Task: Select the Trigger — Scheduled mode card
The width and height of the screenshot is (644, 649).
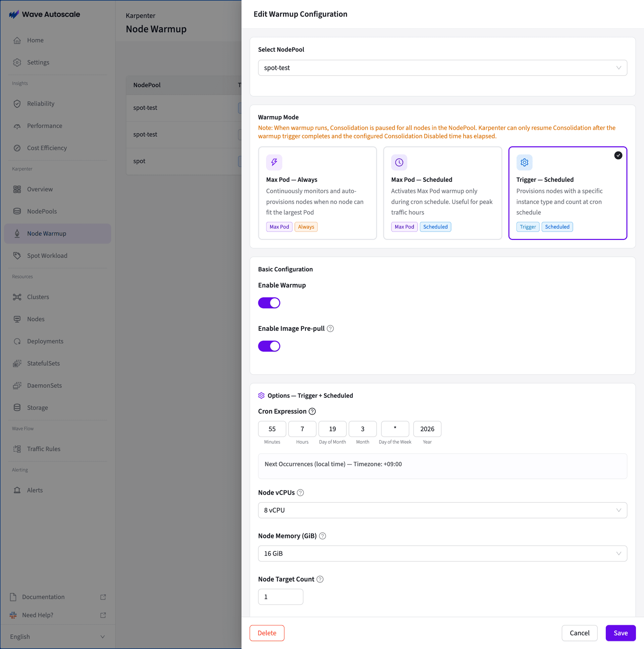Action: coord(568,194)
